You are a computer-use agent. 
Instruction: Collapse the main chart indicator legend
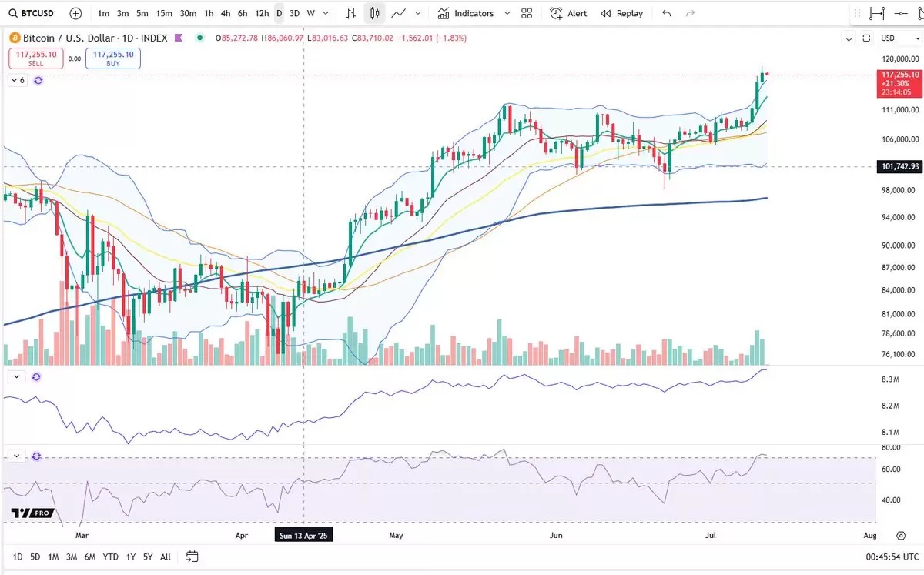point(17,80)
